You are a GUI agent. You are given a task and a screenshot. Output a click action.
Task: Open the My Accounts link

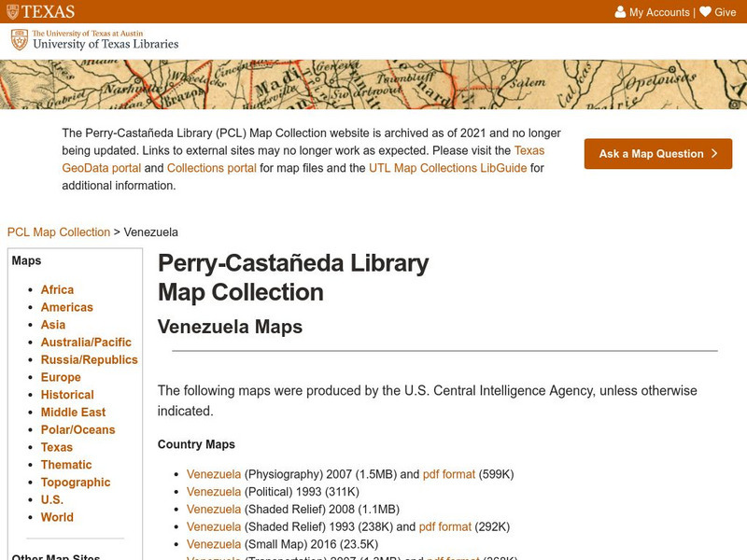[x=659, y=12]
